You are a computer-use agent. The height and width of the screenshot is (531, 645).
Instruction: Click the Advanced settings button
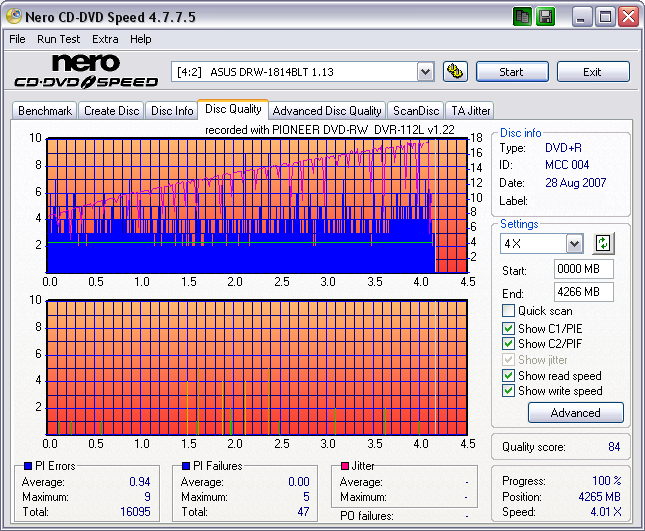pos(575,412)
